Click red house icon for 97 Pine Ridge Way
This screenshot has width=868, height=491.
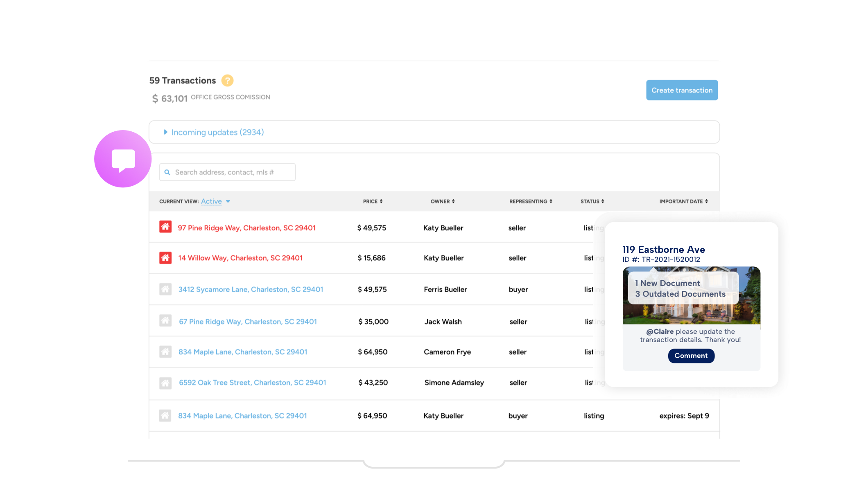click(x=165, y=227)
